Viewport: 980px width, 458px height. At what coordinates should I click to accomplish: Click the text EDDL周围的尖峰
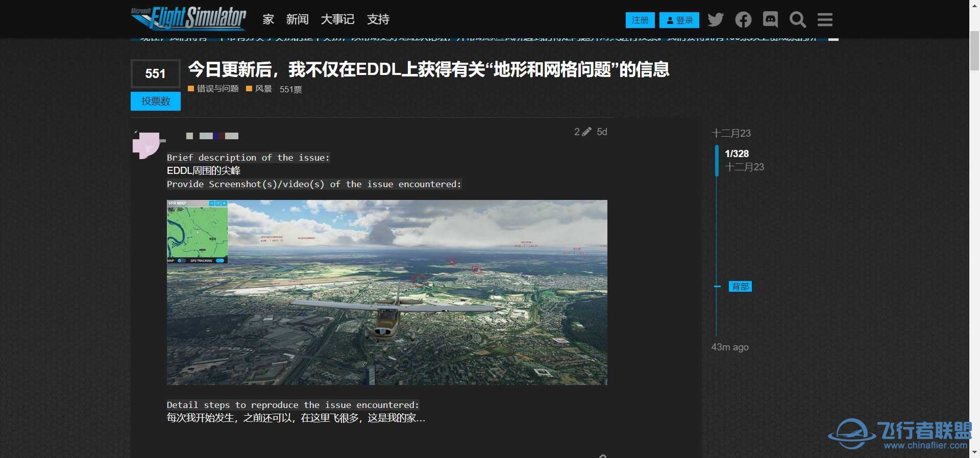[x=204, y=170]
